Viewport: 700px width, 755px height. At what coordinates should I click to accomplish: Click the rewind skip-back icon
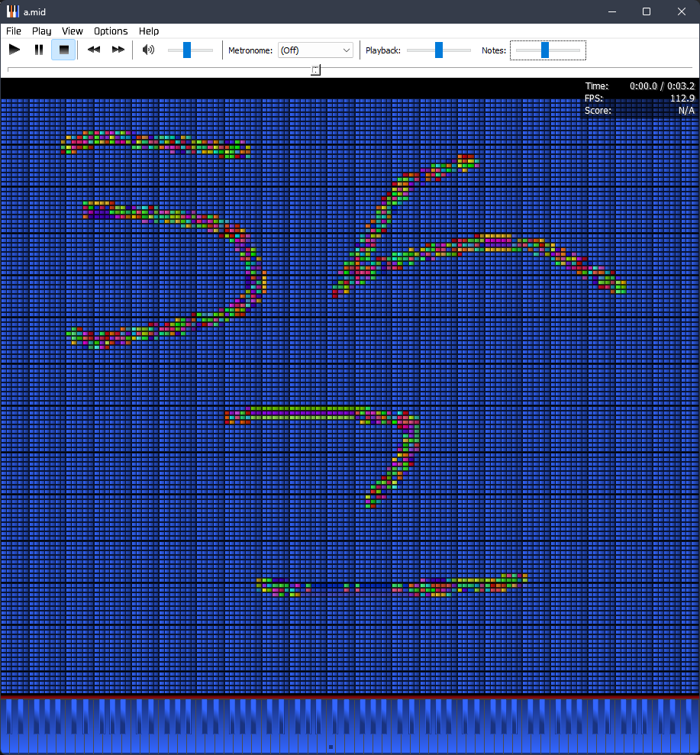coord(94,50)
